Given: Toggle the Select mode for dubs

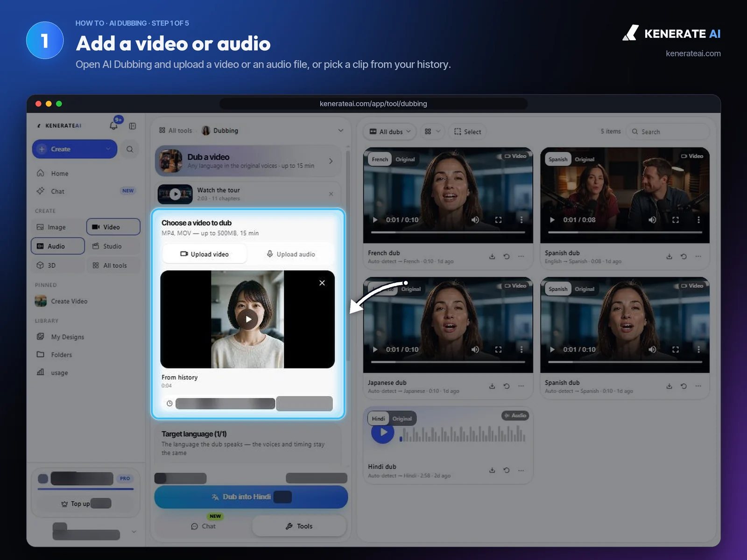Looking at the screenshot, I should coord(468,132).
